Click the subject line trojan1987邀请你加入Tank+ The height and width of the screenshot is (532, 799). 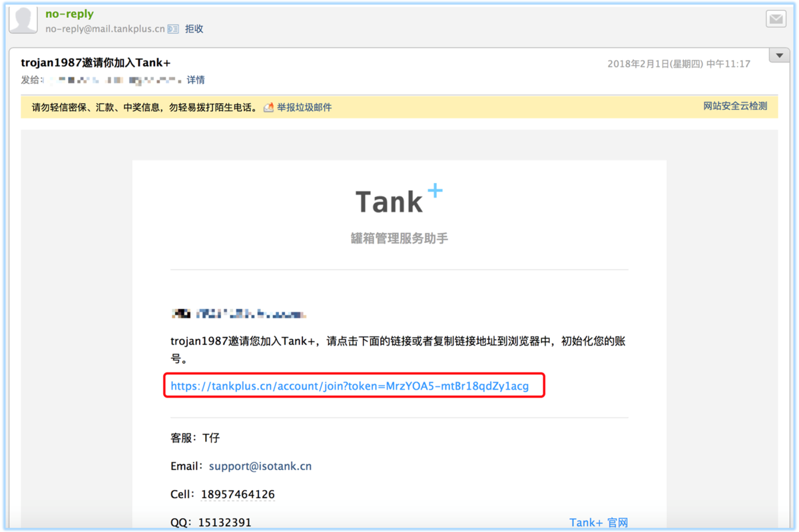(96, 63)
